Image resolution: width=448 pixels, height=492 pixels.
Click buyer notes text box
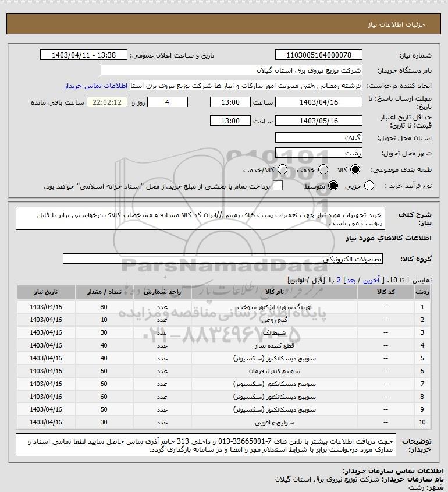click(206, 445)
